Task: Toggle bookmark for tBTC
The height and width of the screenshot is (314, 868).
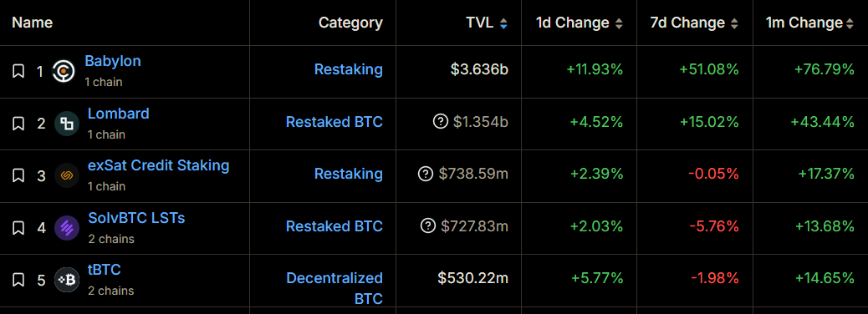Action: (x=18, y=281)
